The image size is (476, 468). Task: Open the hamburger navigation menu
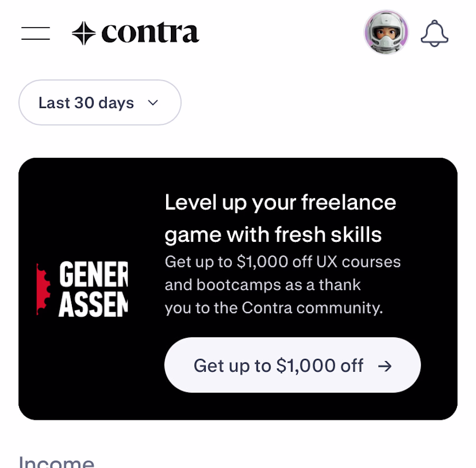[x=35, y=33]
